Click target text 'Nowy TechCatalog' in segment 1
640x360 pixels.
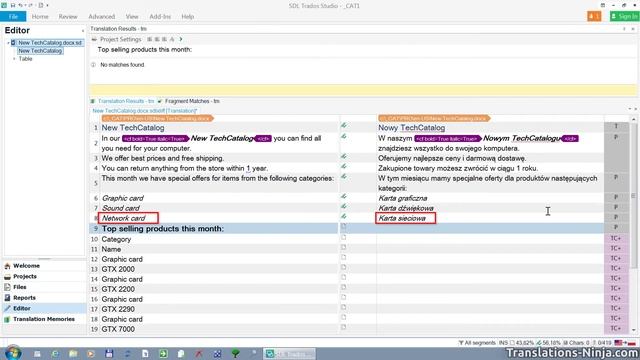click(411, 128)
